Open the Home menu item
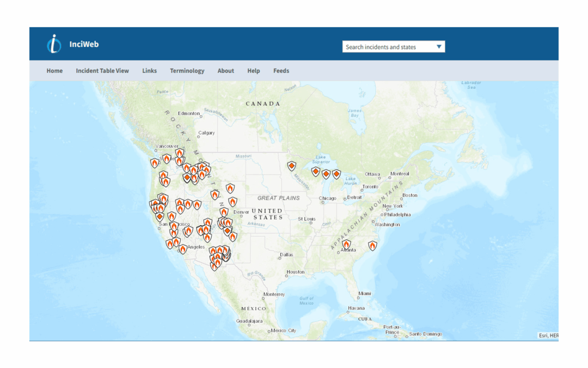 click(x=54, y=71)
